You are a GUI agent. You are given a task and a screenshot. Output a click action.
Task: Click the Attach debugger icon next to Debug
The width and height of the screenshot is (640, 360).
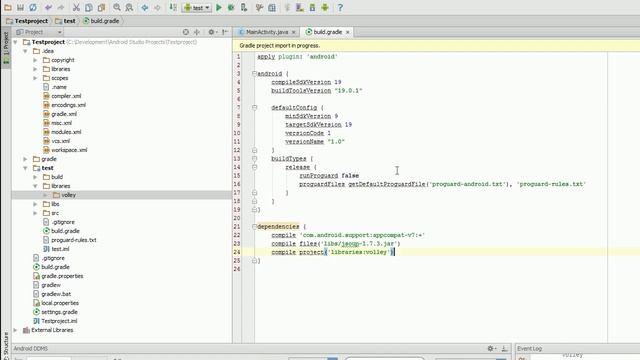[244, 7]
